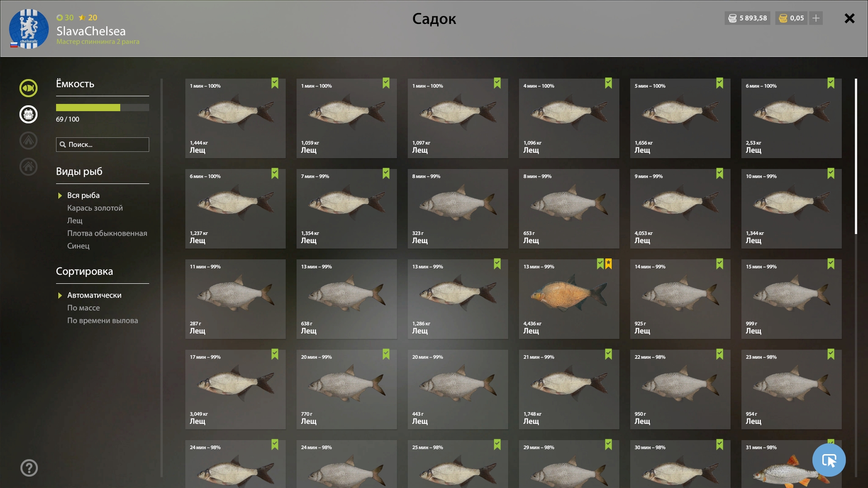This screenshot has width=868, height=488.
Task: Filter fish list by Карась золотой
Action: [x=95, y=208]
